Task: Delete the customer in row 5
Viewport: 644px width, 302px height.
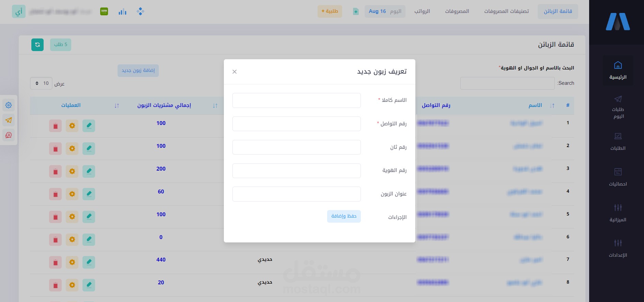Action: tap(55, 217)
